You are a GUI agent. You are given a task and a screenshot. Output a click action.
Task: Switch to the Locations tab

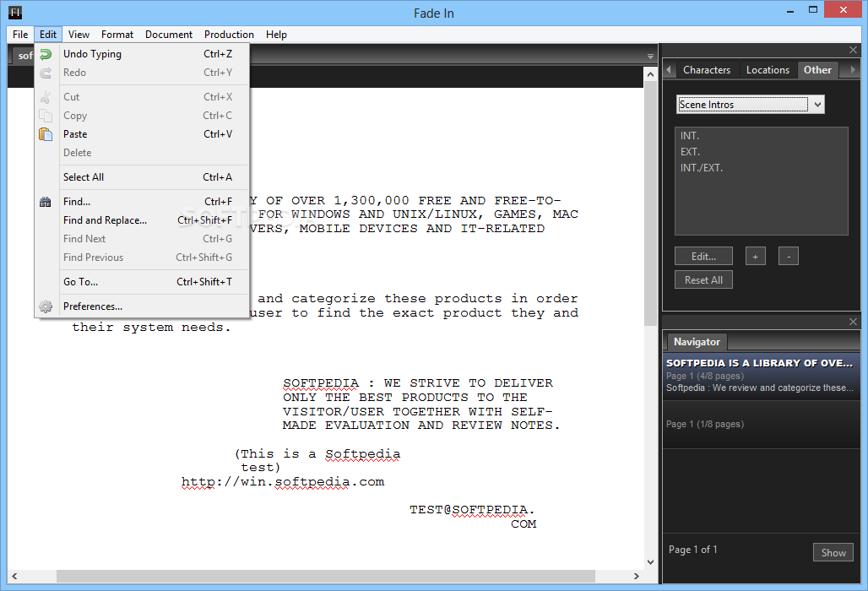pyautogui.click(x=768, y=70)
